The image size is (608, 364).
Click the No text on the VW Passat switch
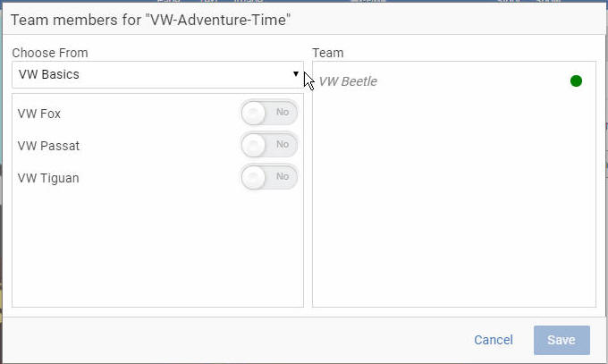[283, 144]
